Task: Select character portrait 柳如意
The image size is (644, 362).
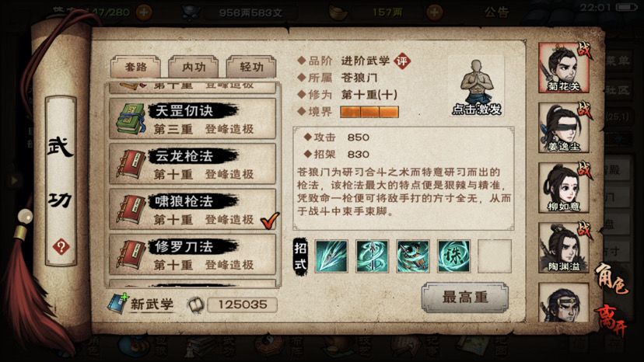Action: tap(563, 187)
